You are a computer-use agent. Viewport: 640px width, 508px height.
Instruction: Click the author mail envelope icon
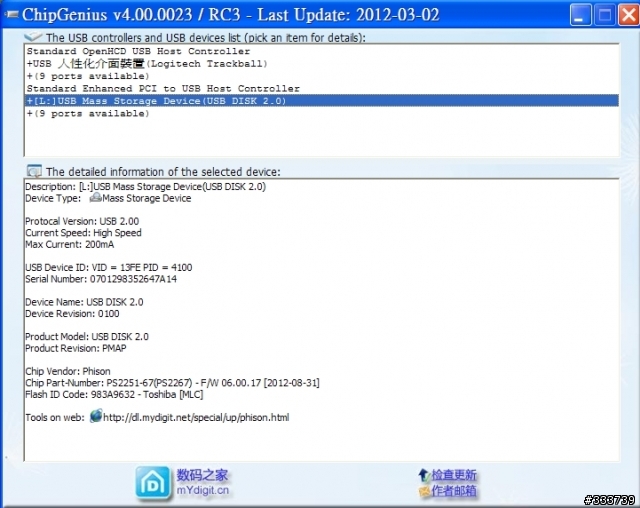point(424,491)
